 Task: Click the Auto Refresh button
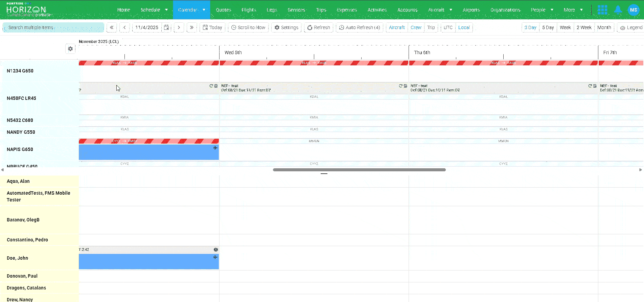coord(359,27)
